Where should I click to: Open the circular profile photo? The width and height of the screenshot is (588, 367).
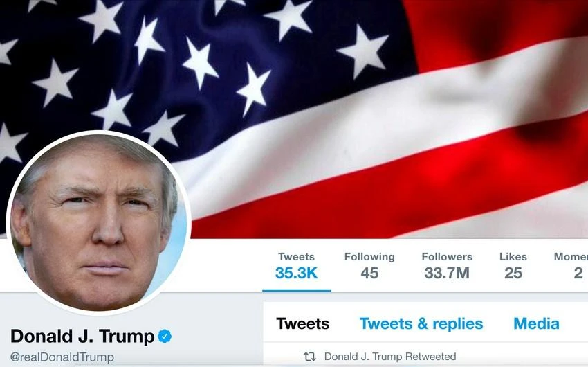[99, 223]
